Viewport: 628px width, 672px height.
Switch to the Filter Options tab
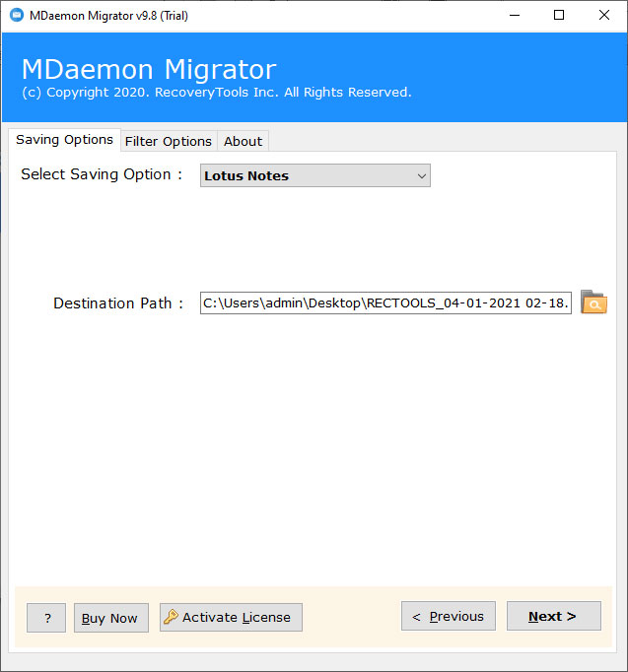point(169,141)
